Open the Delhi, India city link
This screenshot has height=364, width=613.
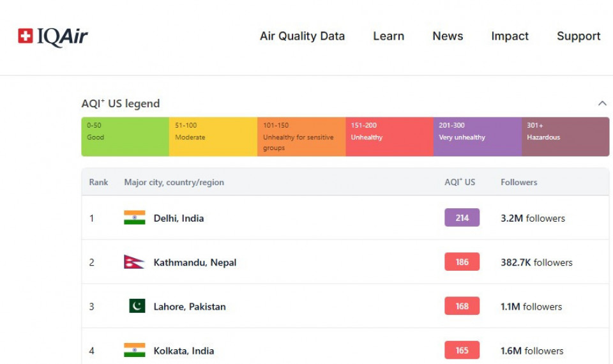click(179, 218)
